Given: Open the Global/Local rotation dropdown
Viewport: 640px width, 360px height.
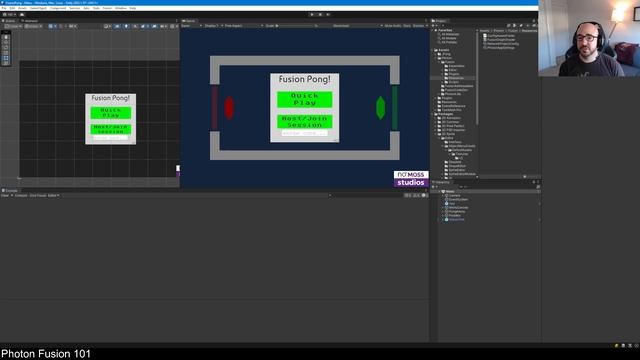Looking at the screenshot, I should pyautogui.click(x=33, y=26).
